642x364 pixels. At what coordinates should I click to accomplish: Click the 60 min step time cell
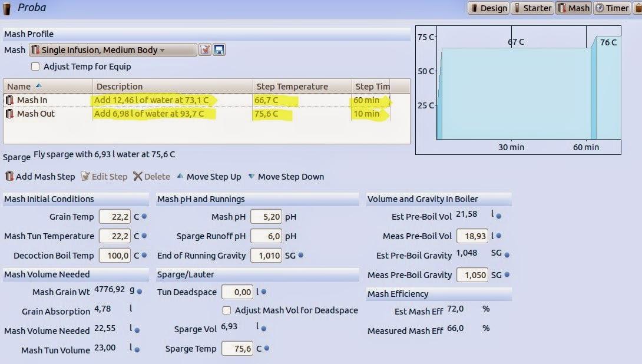tap(371, 100)
